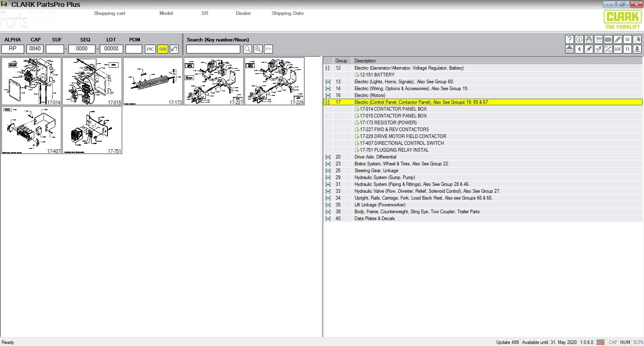
Task: Open 12-151 BATTERY item
Action: click(x=374, y=75)
